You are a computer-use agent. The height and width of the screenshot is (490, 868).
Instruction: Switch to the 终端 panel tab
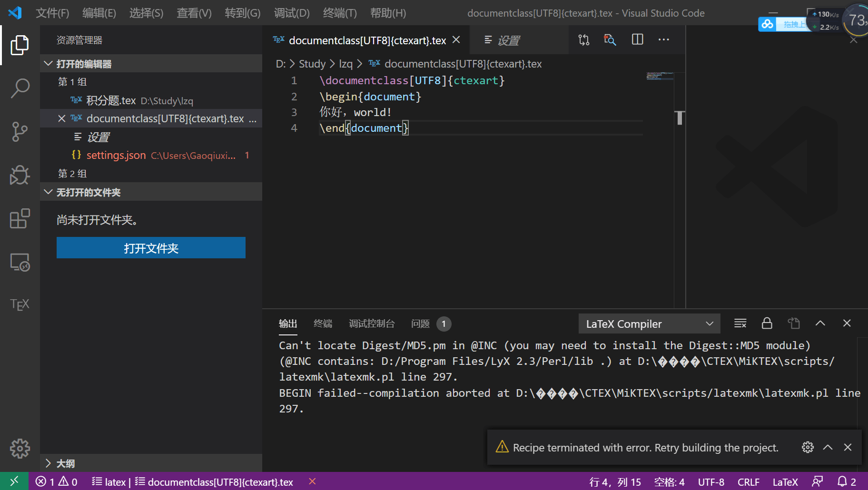click(x=323, y=323)
